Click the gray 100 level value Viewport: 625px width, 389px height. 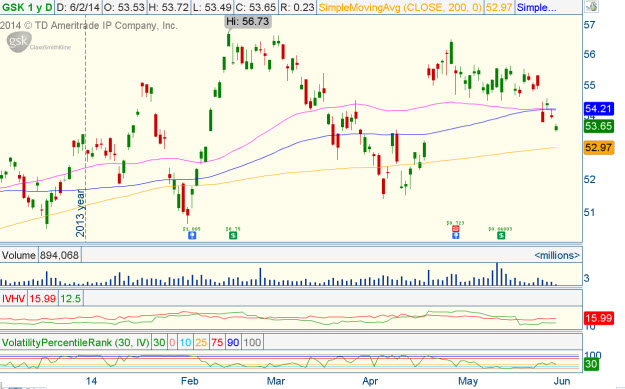[252, 342]
